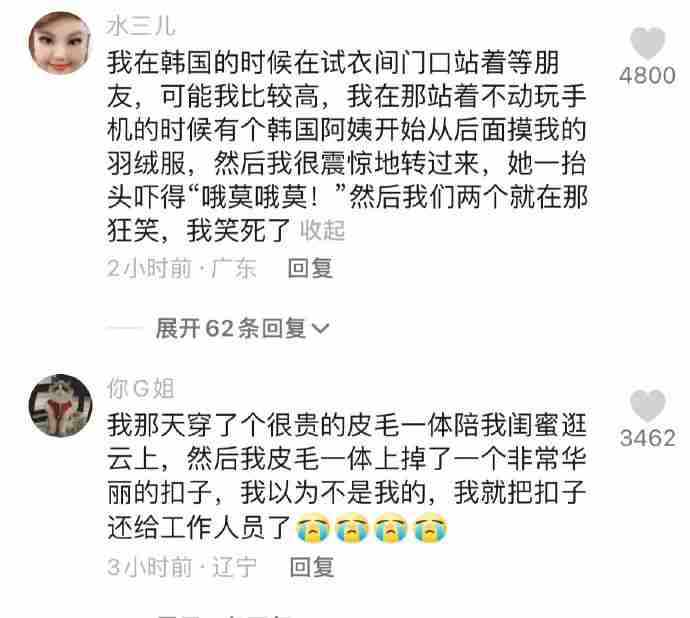Tap the comment text about 皮毛一体

pos(348,477)
